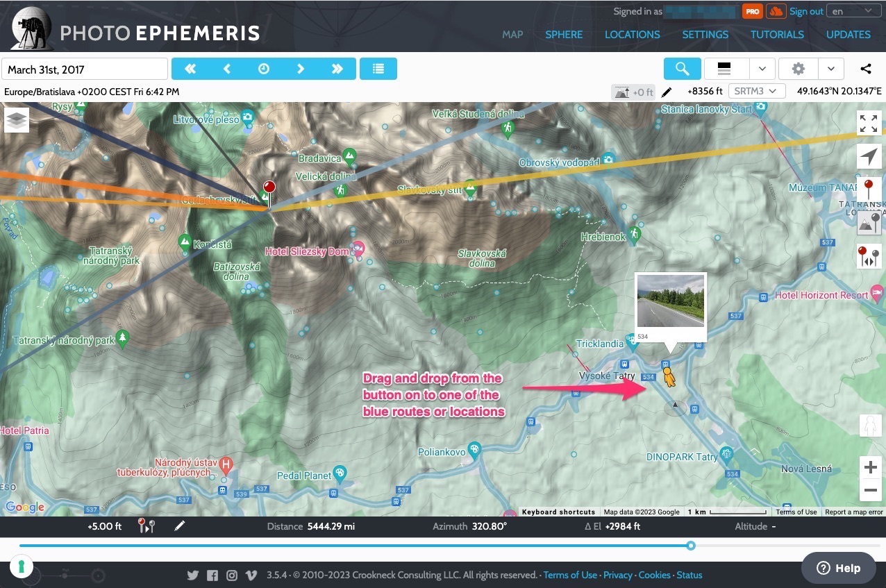
Task: Open the language selector en dropdown
Action: [x=852, y=11]
